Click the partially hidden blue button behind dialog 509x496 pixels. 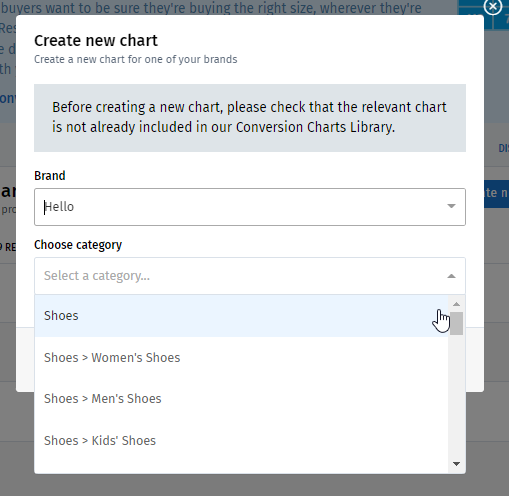click(x=496, y=194)
